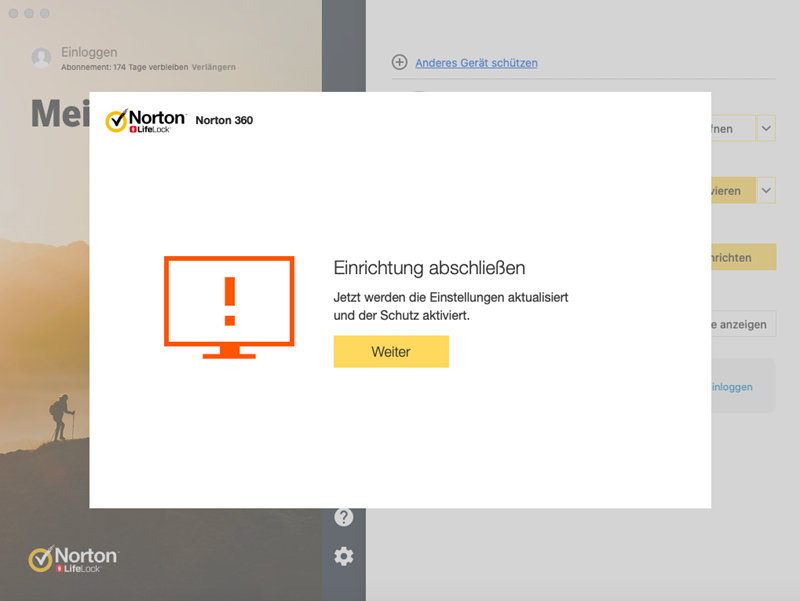Open the help question mark icon
The image size is (800, 601).
(344, 517)
